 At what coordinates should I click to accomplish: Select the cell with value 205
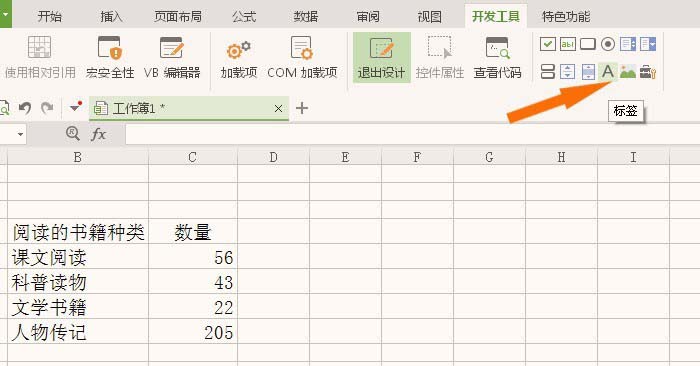point(192,332)
